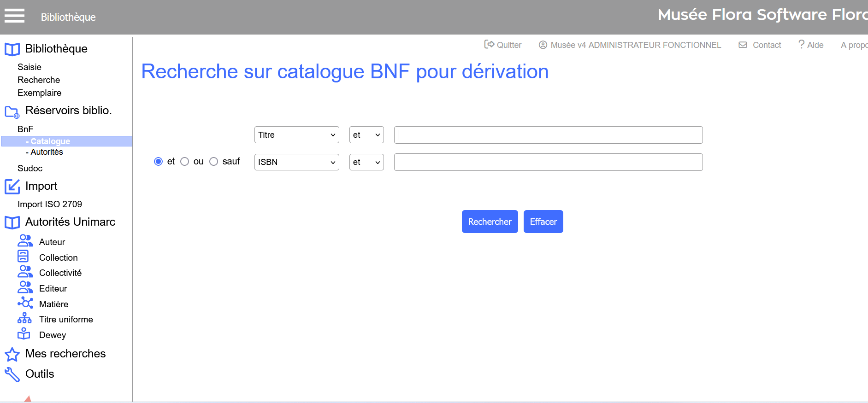
Task: Select BnF reservoir entry
Action: 25,129
